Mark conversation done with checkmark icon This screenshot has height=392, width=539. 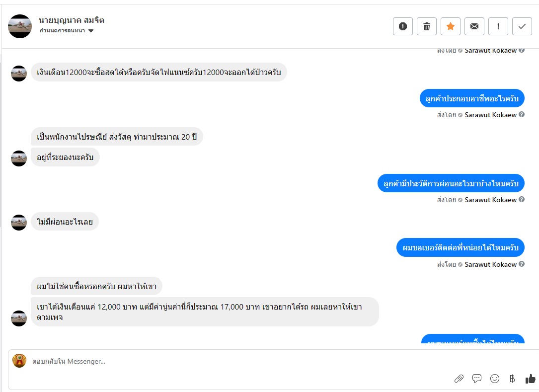(522, 26)
